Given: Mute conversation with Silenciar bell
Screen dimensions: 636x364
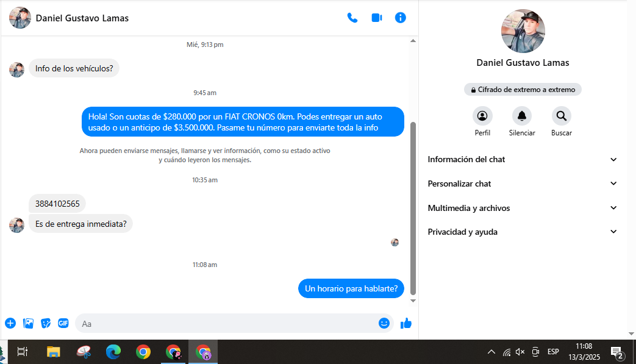Looking at the screenshot, I should 522,116.
